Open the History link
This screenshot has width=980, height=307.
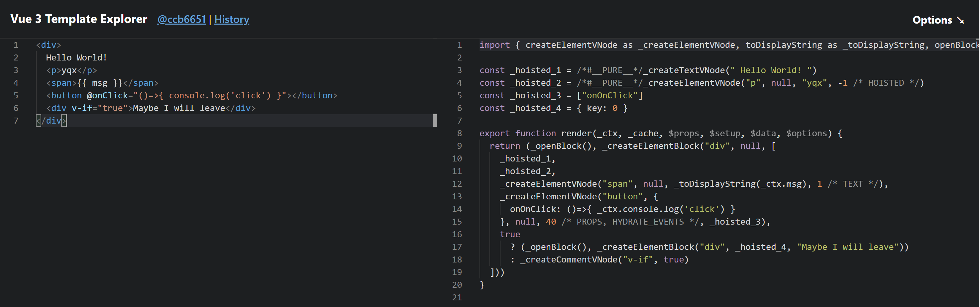pos(232,19)
